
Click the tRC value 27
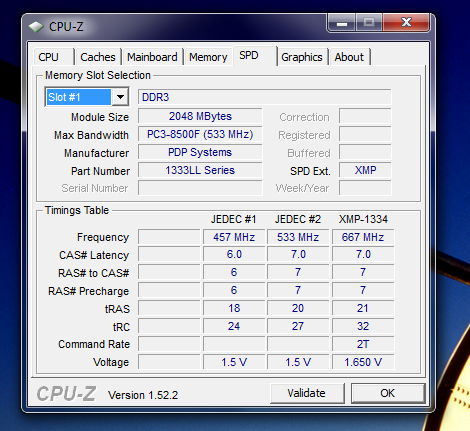click(298, 326)
